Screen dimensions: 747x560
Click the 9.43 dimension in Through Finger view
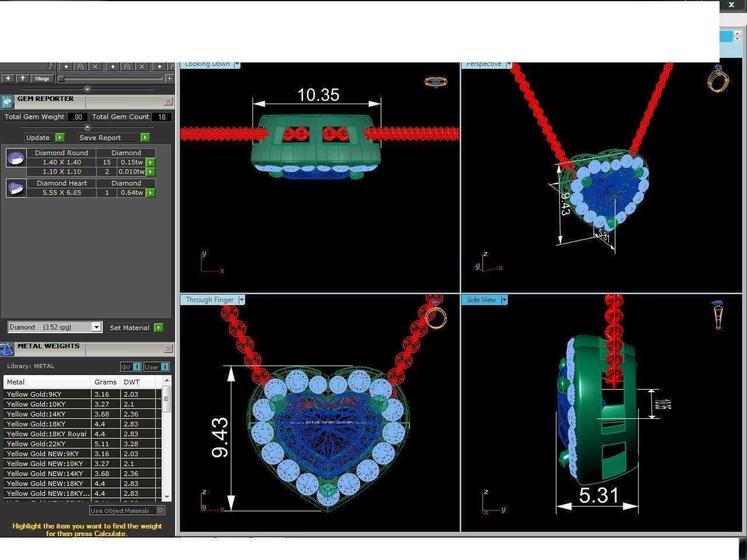220,437
